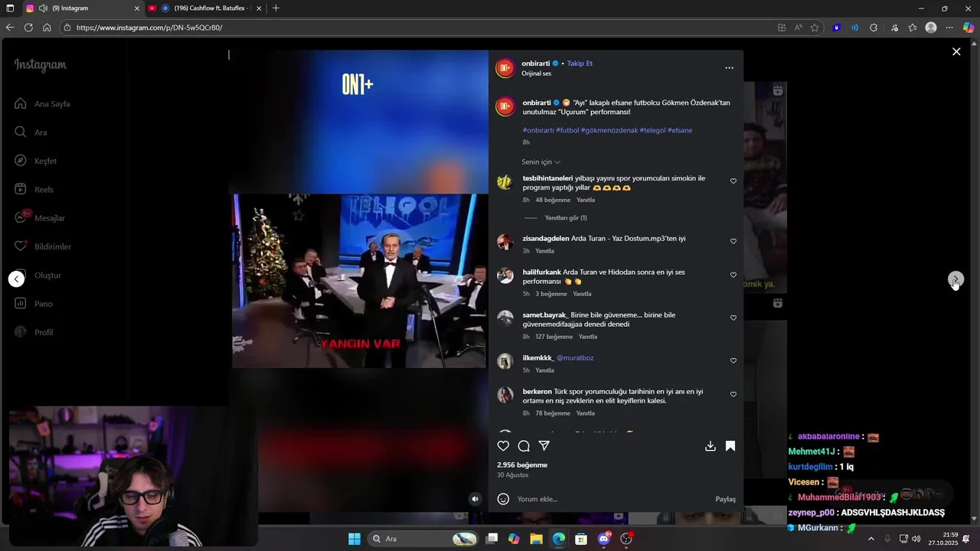Download the post media

710,445
